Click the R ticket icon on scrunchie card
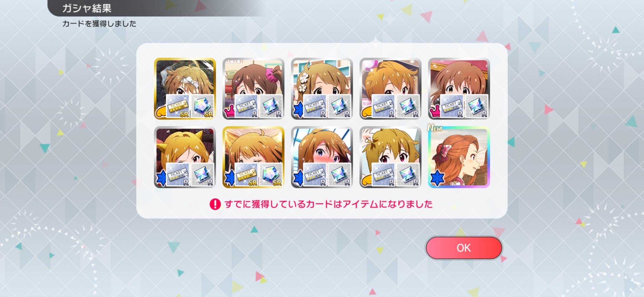Screen dimensions: 644x297 click(246, 106)
